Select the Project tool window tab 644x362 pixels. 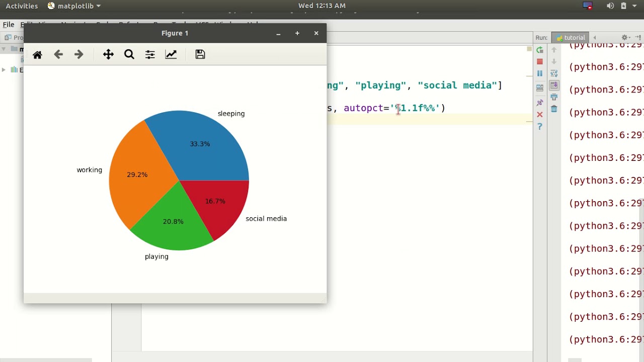(x=14, y=38)
